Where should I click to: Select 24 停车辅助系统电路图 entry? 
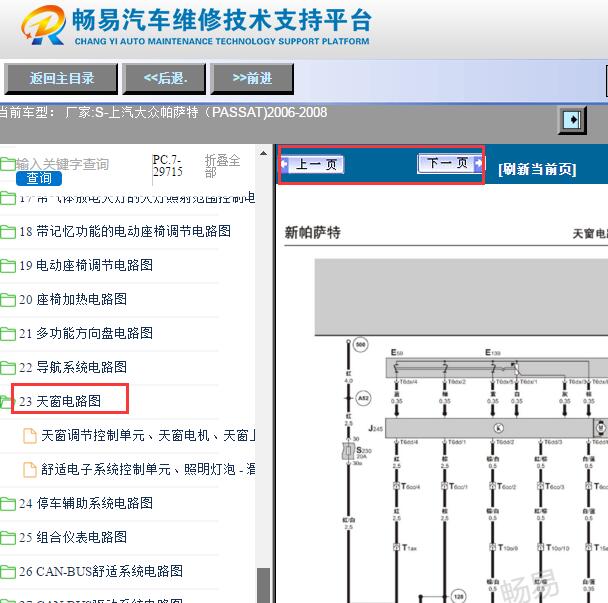coord(86,503)
